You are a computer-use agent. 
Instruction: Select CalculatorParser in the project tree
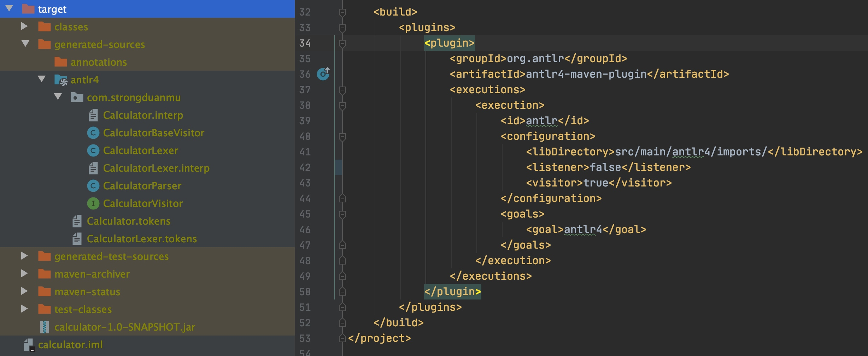click(x=142, y=186)
